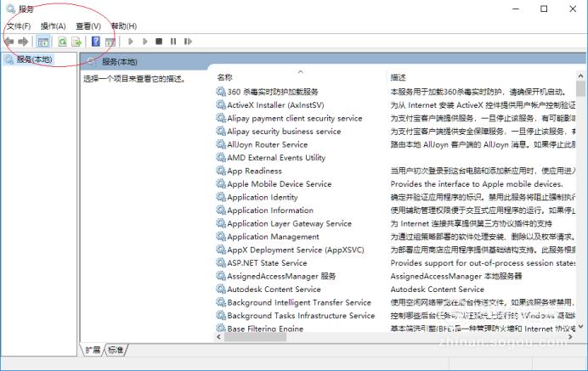The image size is (588, 371).
Task: Select Background Tasks Infrastructure Service
Action: [301, 316]
